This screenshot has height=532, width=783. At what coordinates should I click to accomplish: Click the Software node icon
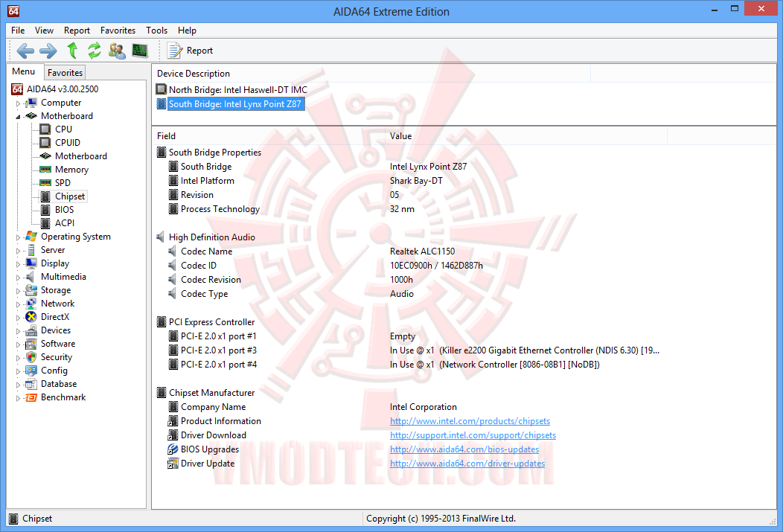click(31, 344)
